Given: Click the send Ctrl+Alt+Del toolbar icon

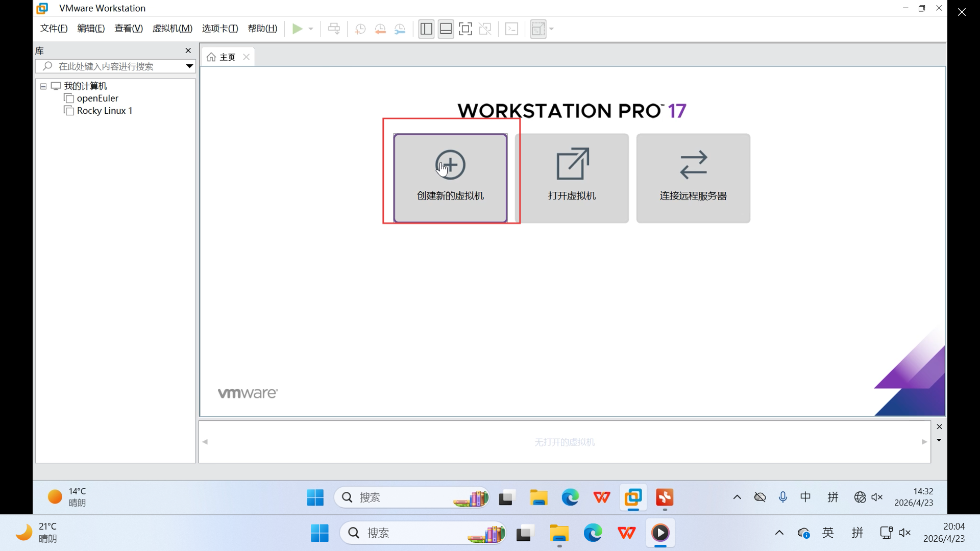Looking at the screenshot, I should tap(334, 29).
